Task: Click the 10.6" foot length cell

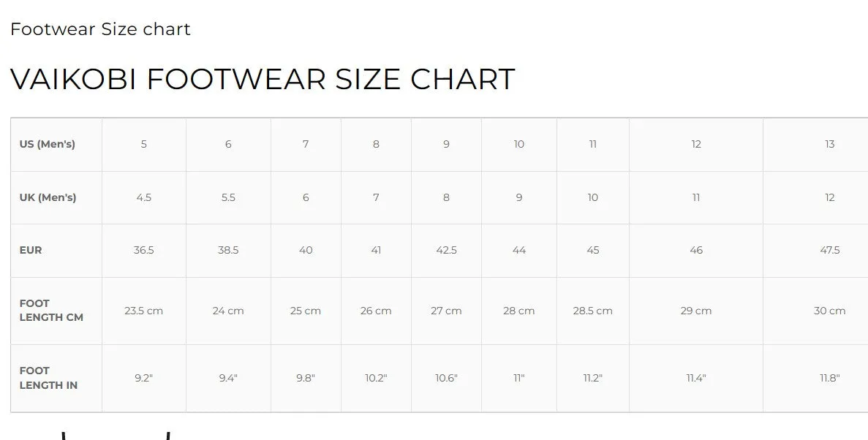Action: [446, 378]
